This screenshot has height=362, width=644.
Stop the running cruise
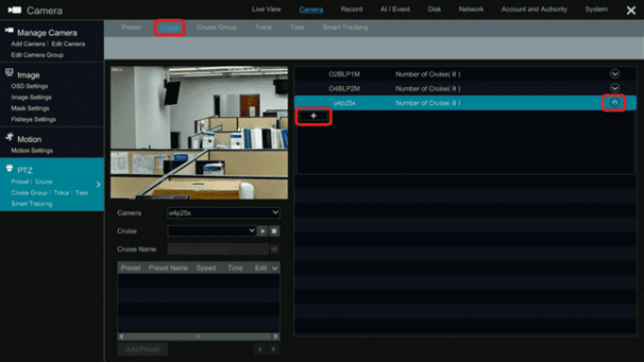click(274, 231)
